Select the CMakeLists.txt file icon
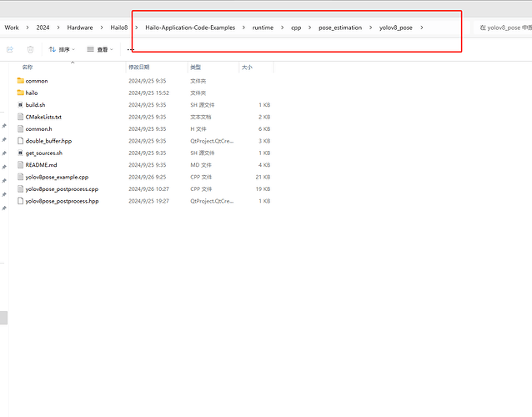532x417 pixels. tap(20, 117)
